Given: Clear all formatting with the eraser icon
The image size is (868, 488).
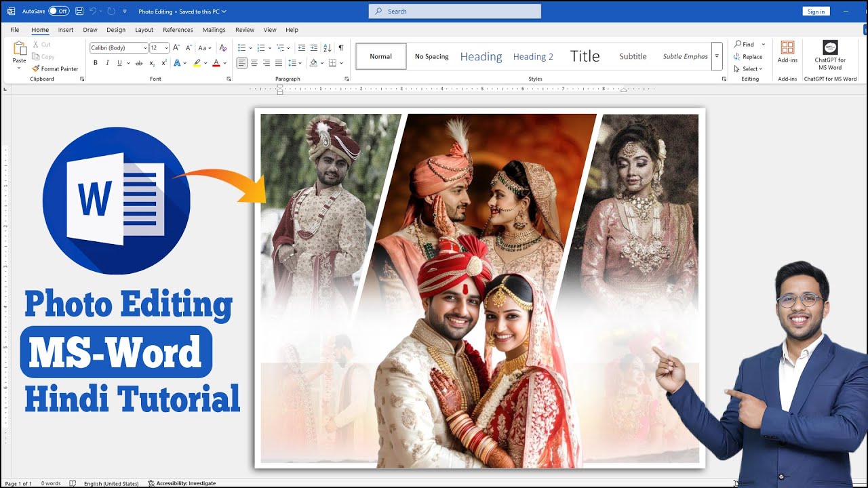Looking at the screenshot, I should click(222, 48).
